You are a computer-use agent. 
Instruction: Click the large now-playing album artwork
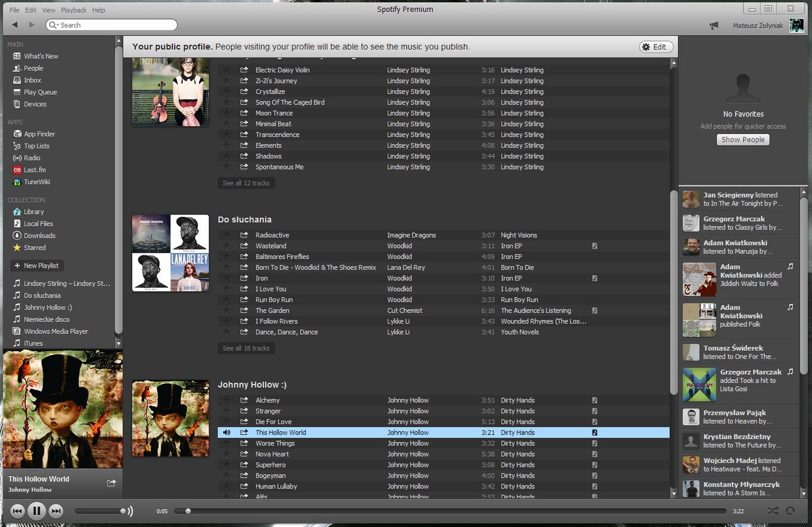point(63,409)
